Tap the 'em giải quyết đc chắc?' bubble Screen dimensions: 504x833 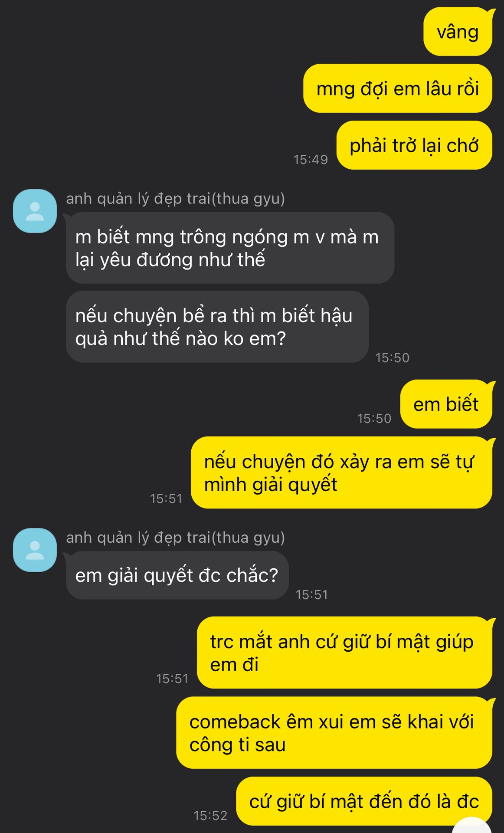pyautogui.click(x=177, y=575)
